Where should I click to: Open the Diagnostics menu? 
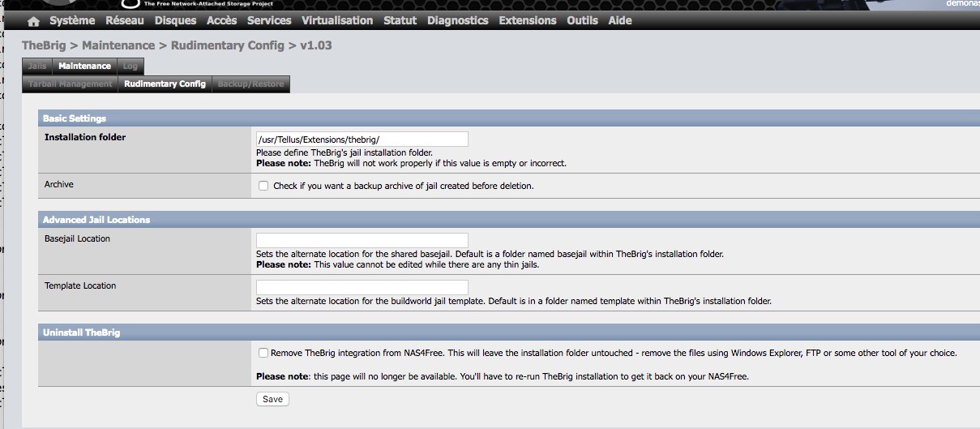point(458,20)
